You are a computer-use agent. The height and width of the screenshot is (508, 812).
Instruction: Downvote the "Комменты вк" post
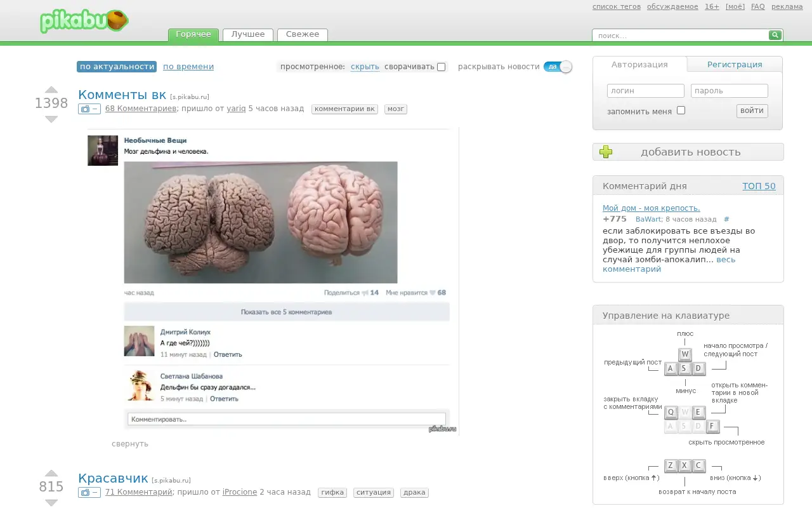pos(51,119)
